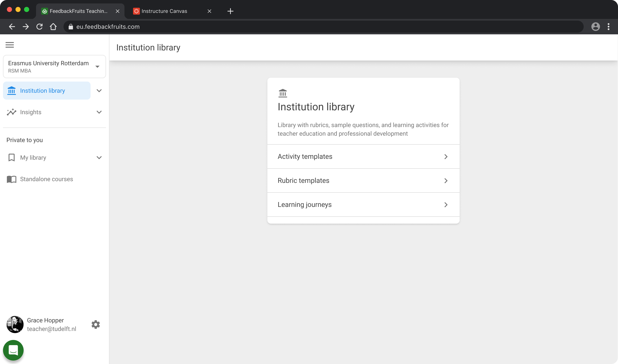Open settings gear next to Grace Hopper
618x364 pixels.
pyautogui.click(x=96, y=324)
